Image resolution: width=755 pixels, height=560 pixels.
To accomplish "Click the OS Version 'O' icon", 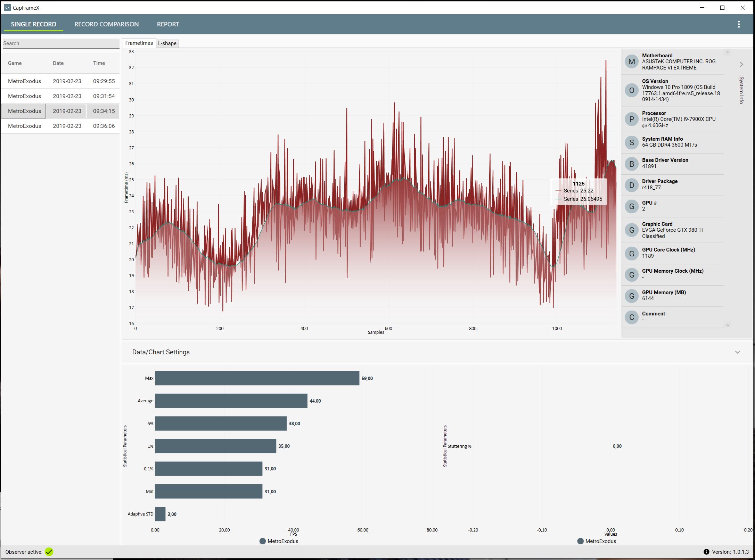I will click(631, 90).
